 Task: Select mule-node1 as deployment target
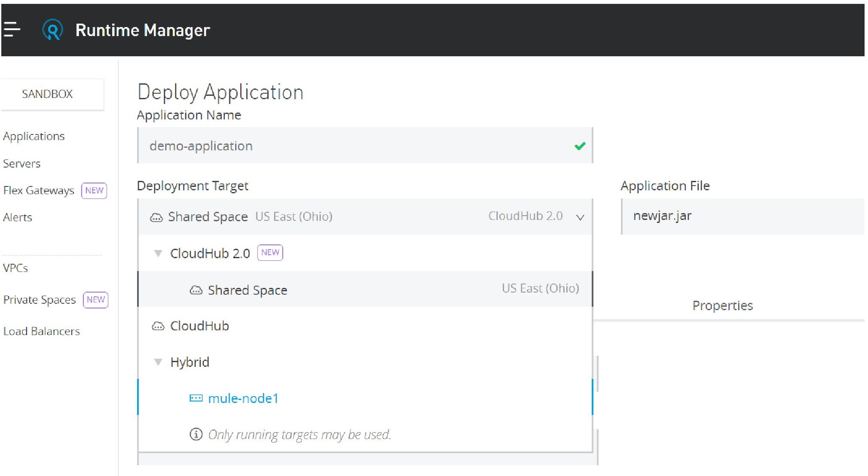(243, 398)
